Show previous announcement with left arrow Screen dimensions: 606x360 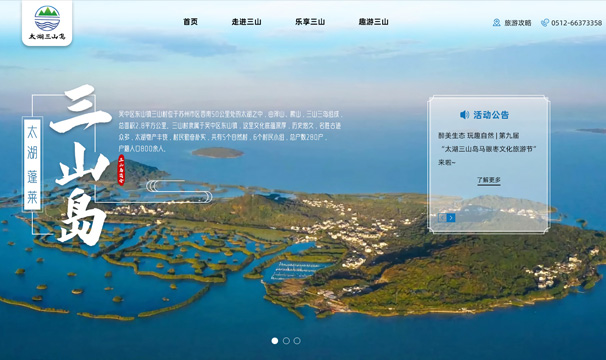(x=442, y=218)
